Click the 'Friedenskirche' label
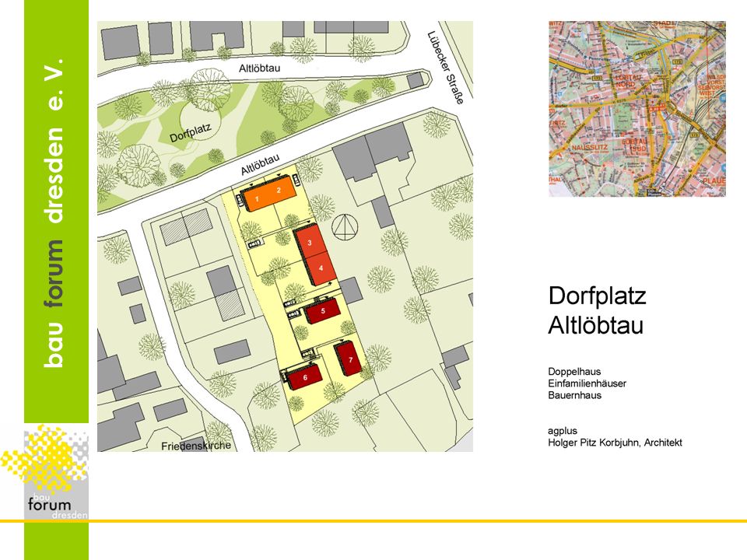Viewport: 747px width, 560px height. pos(196,446)
